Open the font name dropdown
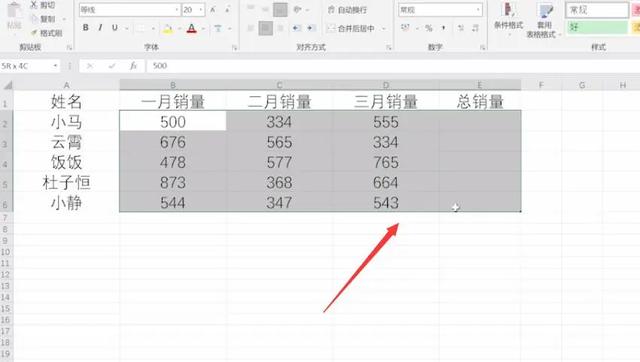The image size is (640, 362). click(x=177, y=10)
